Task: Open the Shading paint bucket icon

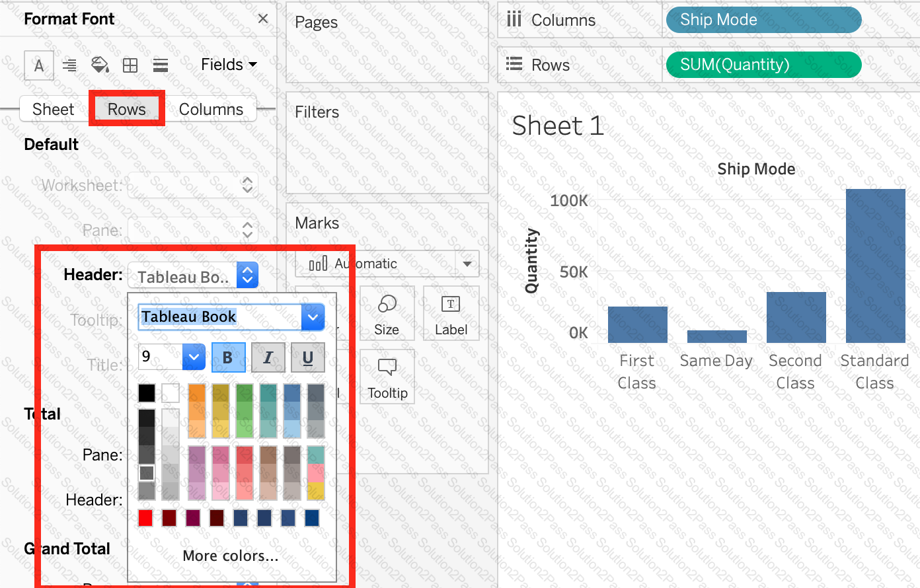Action: coord(100,65)
